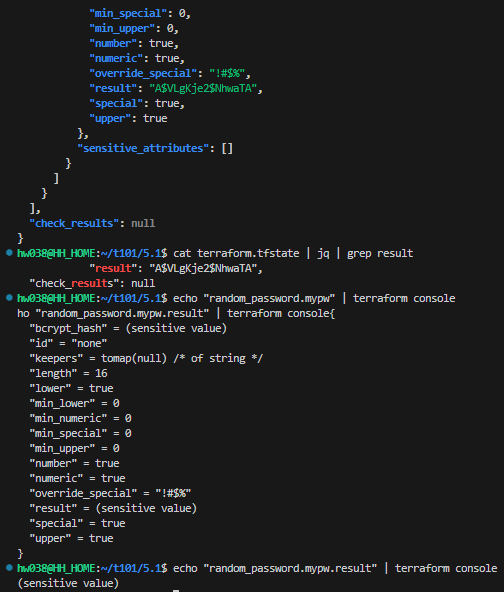The width and height of the screenshot is (504, 592).
Task: Click the hw038@HH_HOME prompt before echo "random_password.mypw"
Action: click(x=56, y=298)
